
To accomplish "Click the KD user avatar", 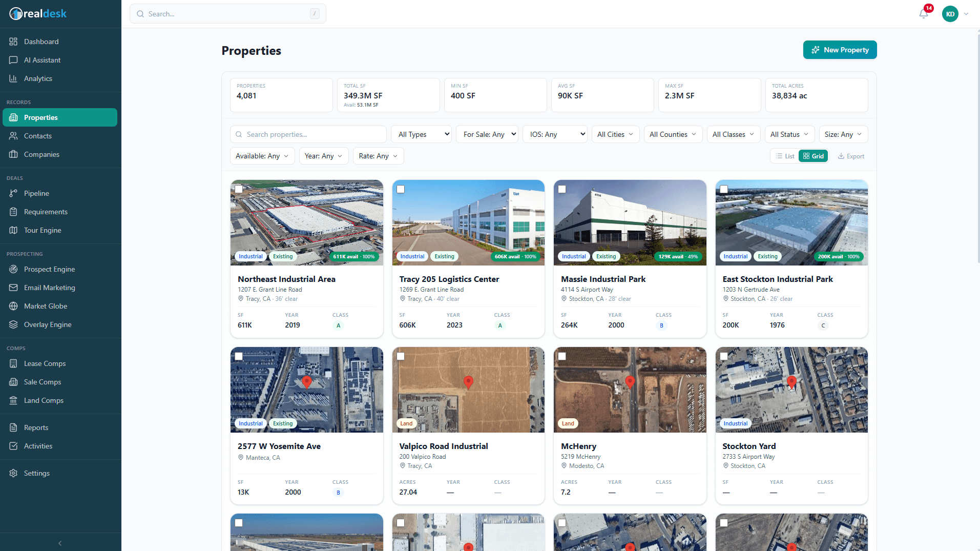I will 950,14.
